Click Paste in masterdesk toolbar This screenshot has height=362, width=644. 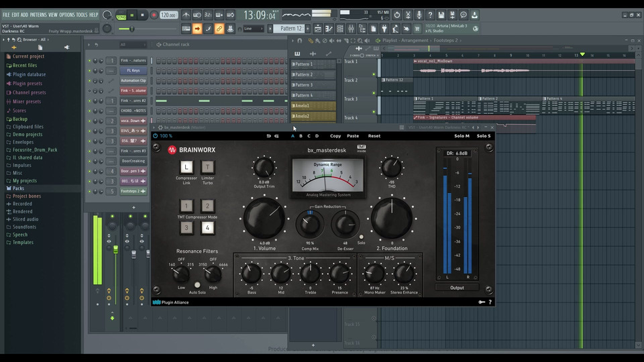353,136
